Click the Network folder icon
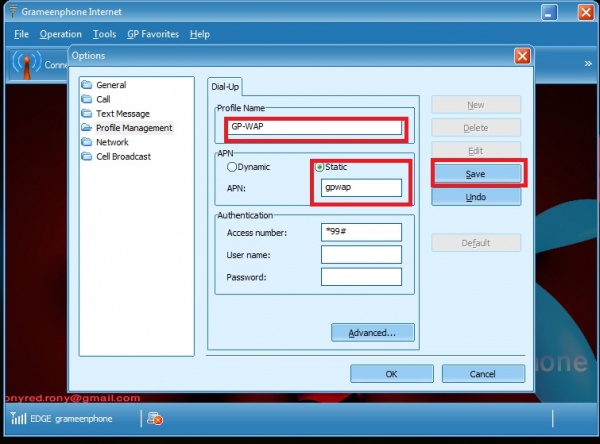Image resolution: width=600 pixels, height=444 pixels. [x=87, y=142]
